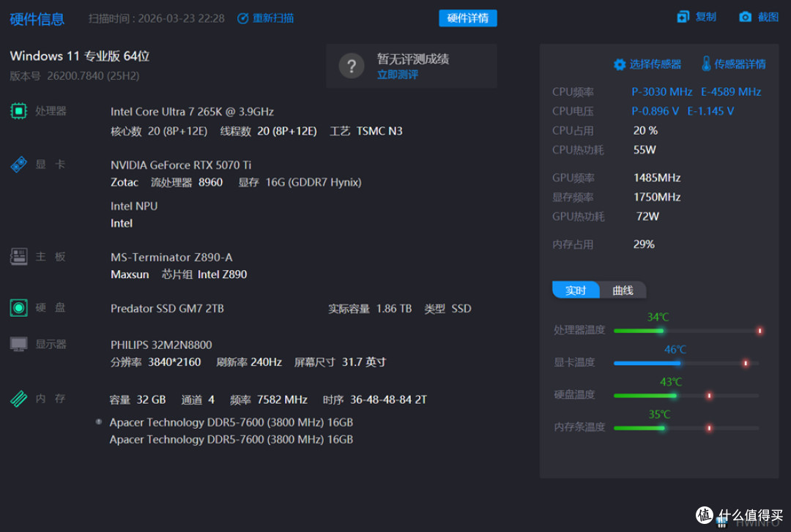Click the 截图 screenshot button
791x532 pixels.
coord(768,17)
